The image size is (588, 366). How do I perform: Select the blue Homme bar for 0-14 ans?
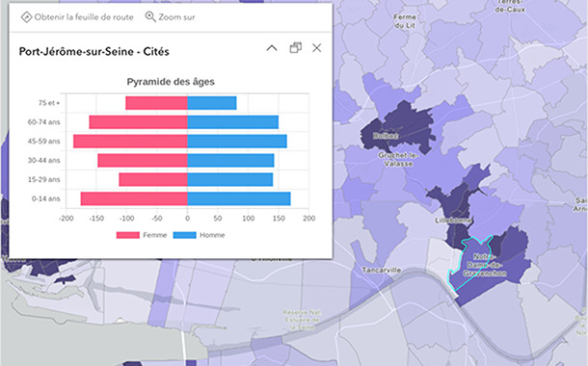239,198
